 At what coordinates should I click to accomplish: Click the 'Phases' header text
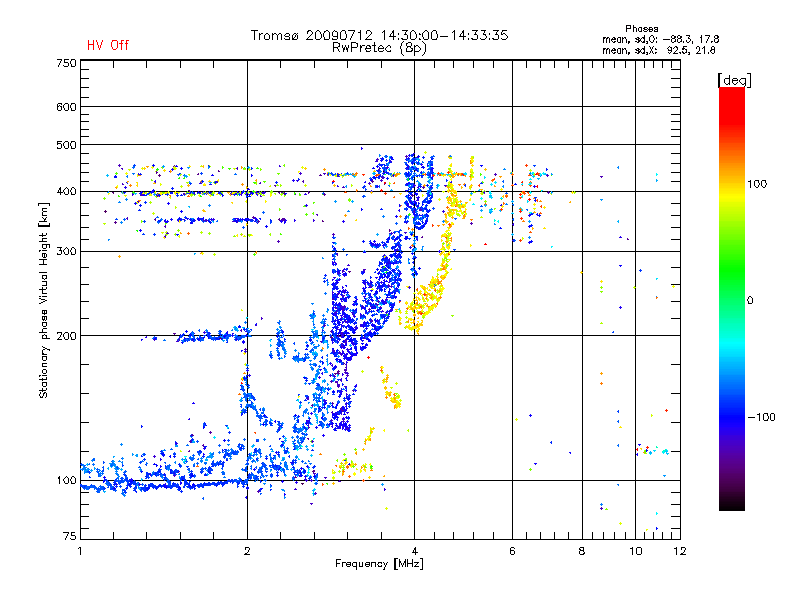(x=641, y=29)
